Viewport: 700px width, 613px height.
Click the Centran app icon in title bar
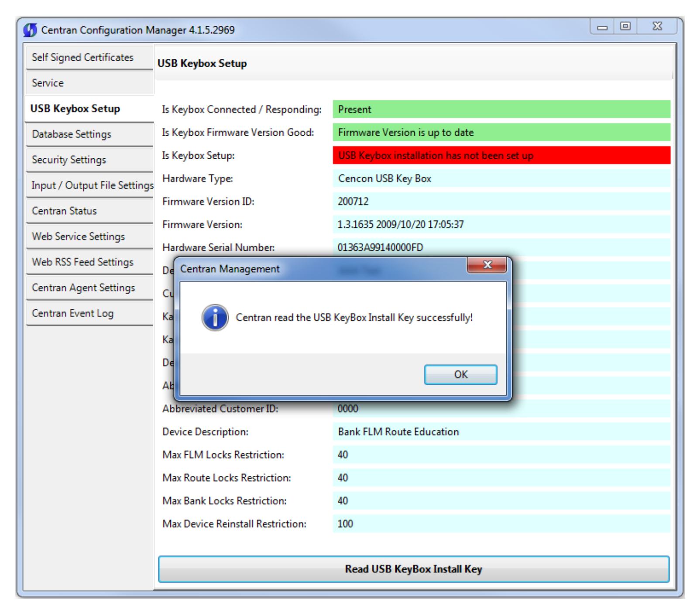pos(31,30)
